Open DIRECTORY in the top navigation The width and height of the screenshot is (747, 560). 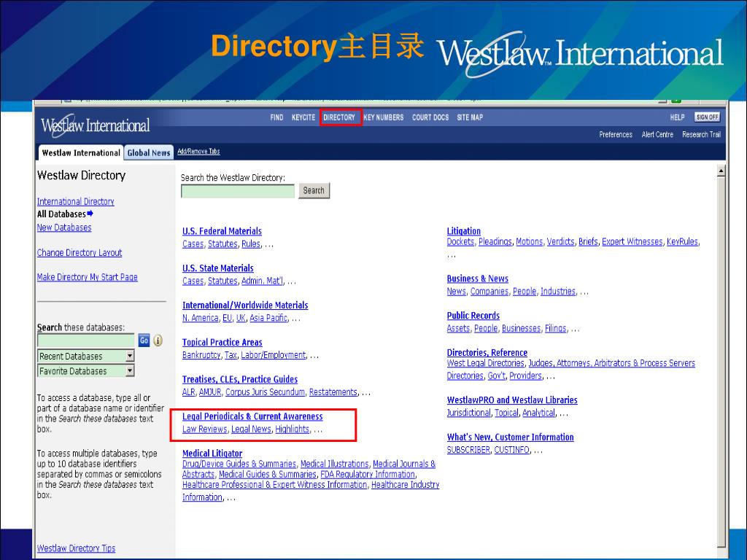coord(339,117)
